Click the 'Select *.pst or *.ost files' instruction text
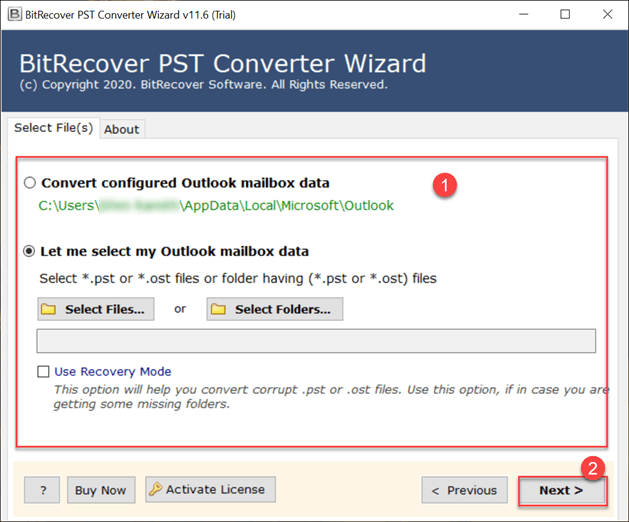Screen dimensions: 629x522 (238, 278)
